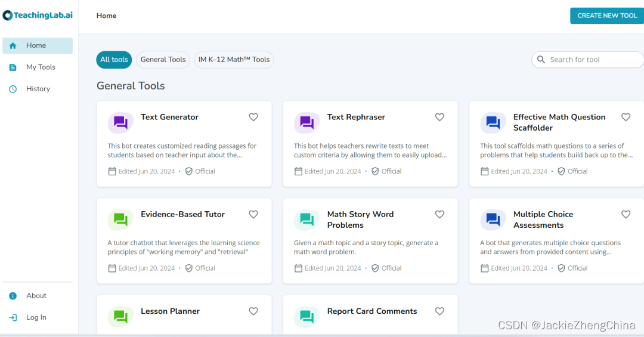This screenshot has width=644, height=337.
Task: Click the General Tools section heading
Action: pos(131,85)
